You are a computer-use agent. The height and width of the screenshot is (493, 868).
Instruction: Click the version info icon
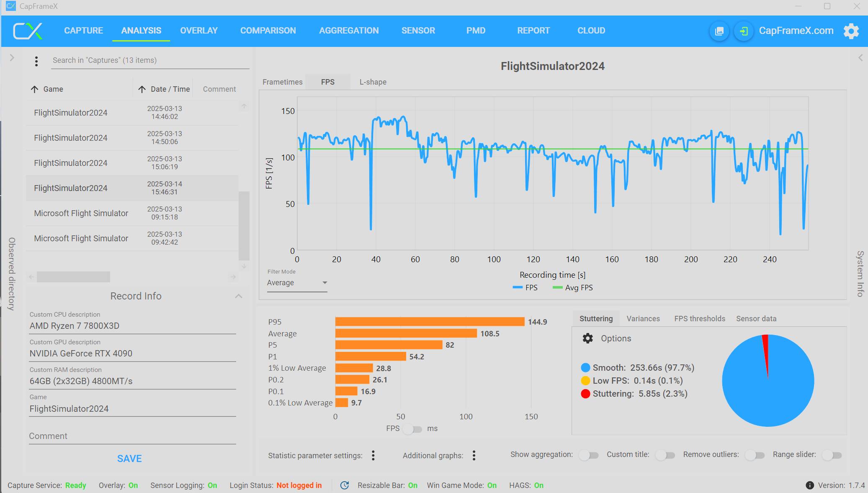(810, 485)
